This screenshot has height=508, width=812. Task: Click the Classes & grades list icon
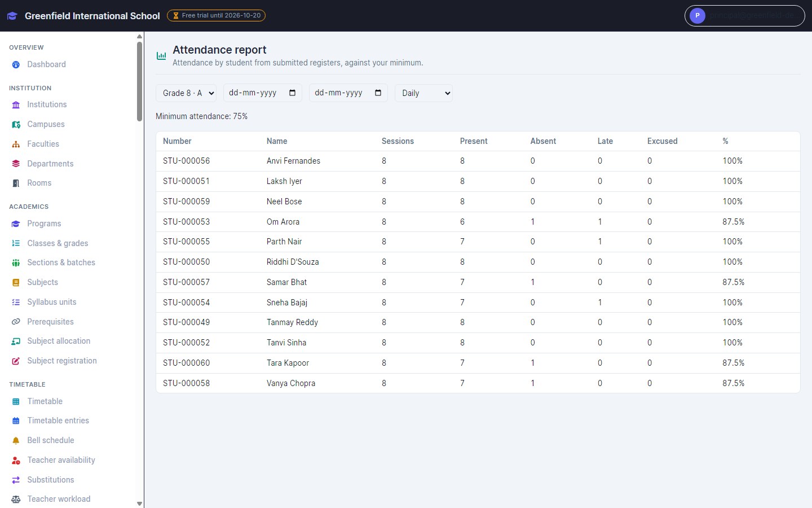16,243
